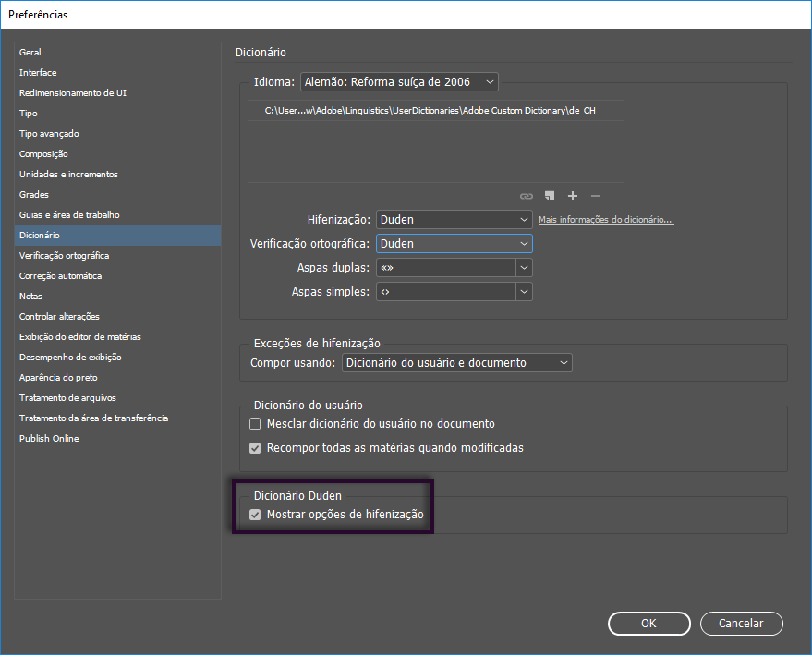Click the Remove user dictionary minus icon
This screenshot has height=655, width=812.
pos(596,196)
